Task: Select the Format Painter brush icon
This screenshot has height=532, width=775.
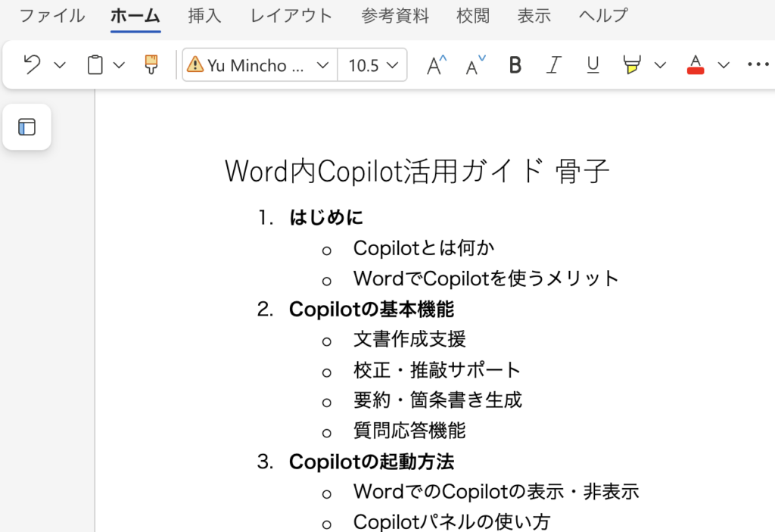Action: click(151, 65)
